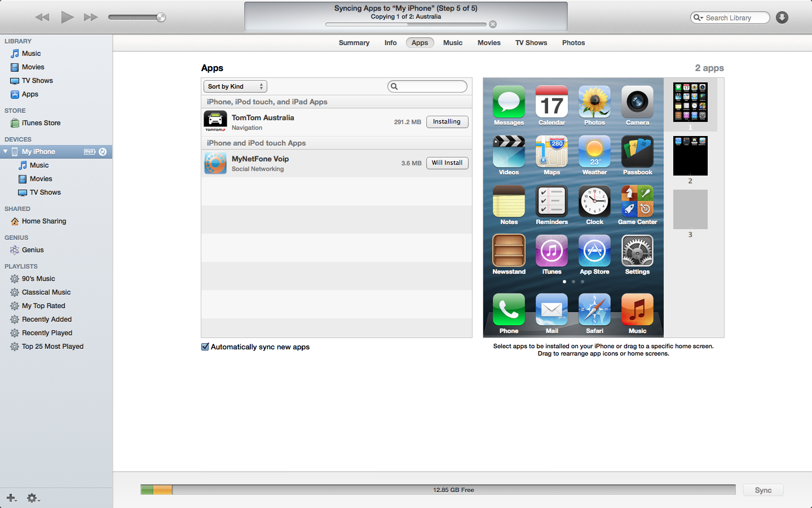Open Apps in the Library sidebar
Image resolution: width=812 pixels, height=508 pixels.
30,94
